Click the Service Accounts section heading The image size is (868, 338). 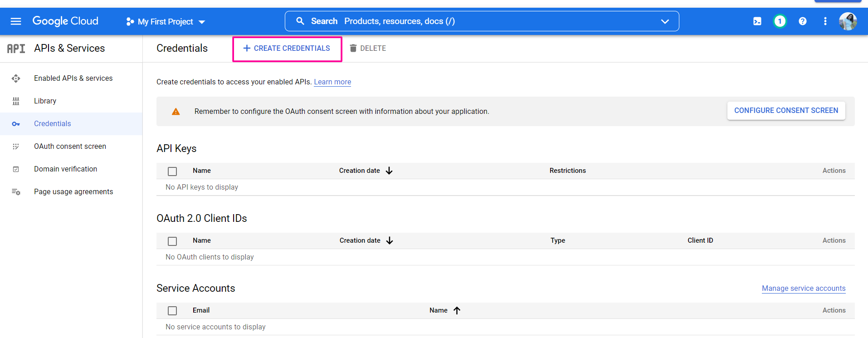pyautogui.click(x=196, y=288)
